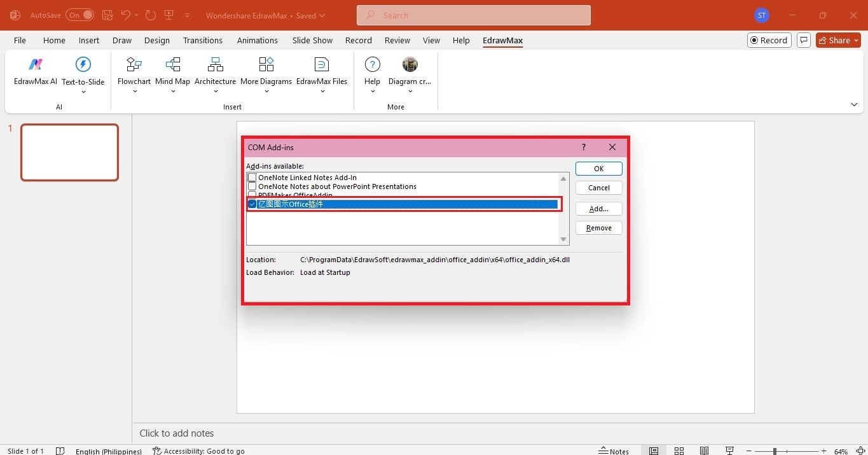
Task: Click the English (Philippines) language indicator
Action: pos(109,451)
